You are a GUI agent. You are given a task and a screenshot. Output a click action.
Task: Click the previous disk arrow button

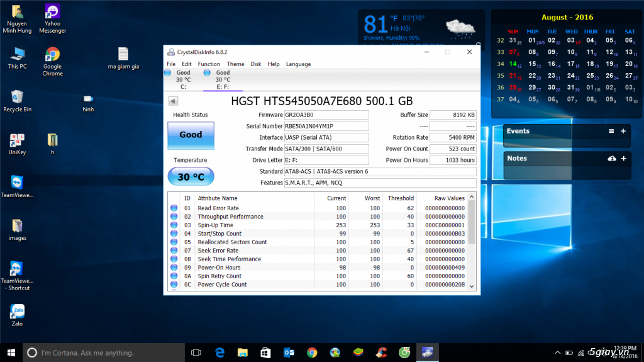(173, 101)
